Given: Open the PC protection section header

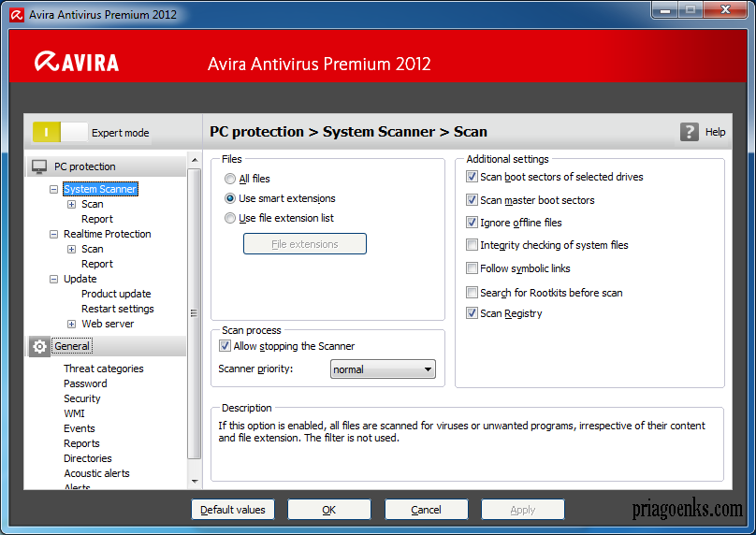Looking at the screenshot, I should (x=106, y=166).
